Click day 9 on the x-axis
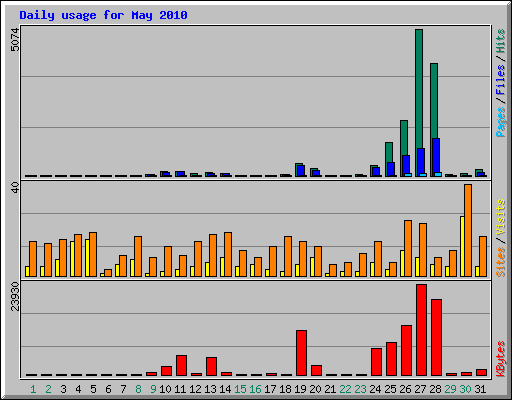 pos(153,389)
